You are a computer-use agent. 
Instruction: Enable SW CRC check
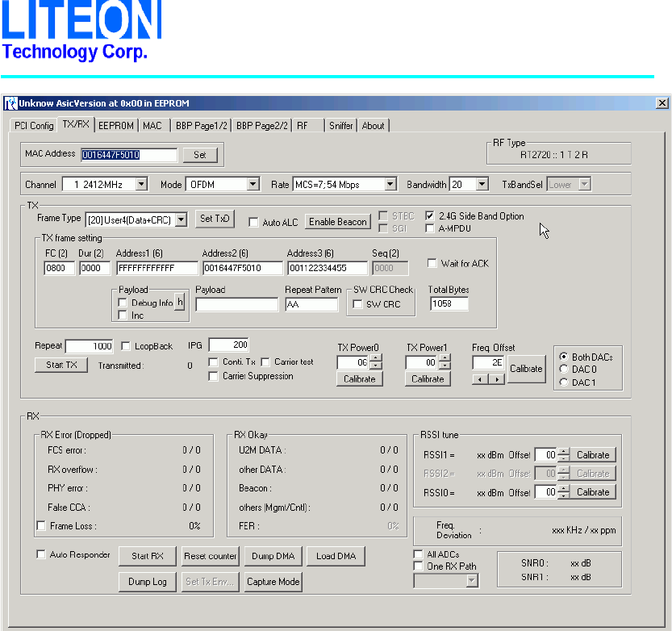(x=357, y=304)
